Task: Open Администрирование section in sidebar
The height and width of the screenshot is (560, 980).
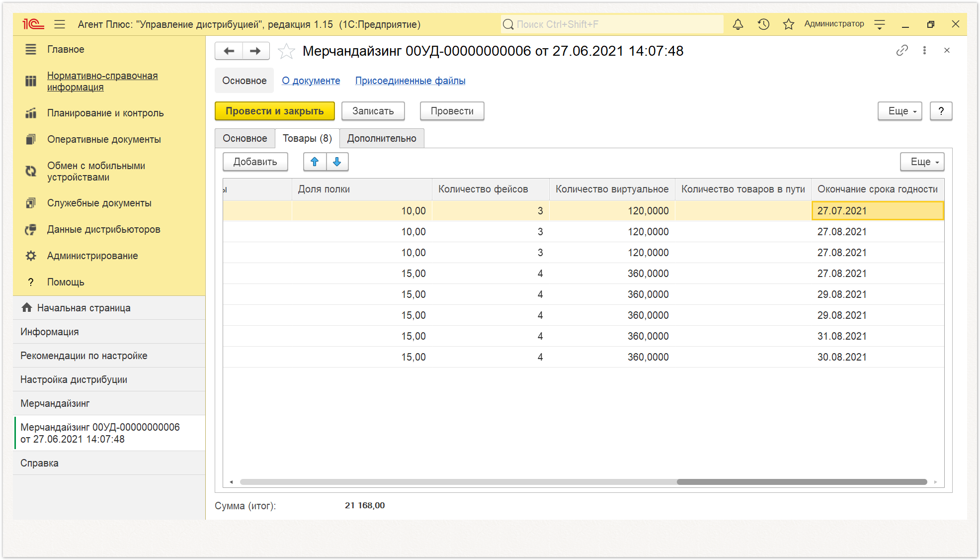Action: coord(92,256)
